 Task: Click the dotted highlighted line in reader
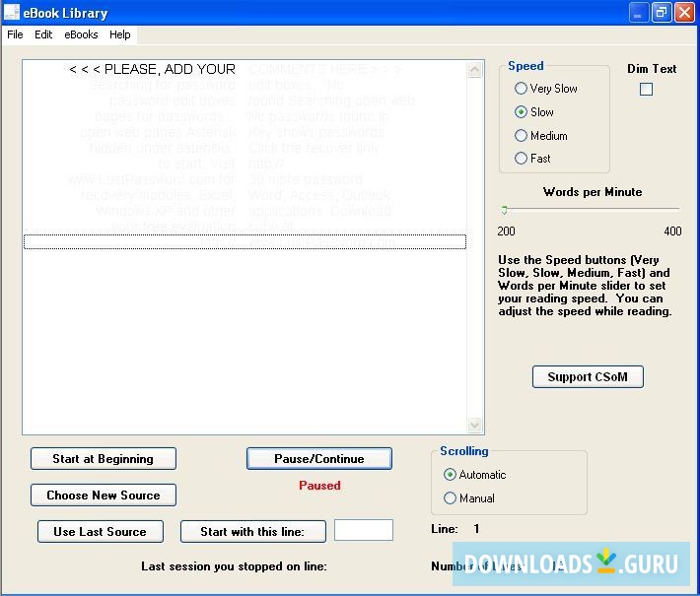coord(245,241)
